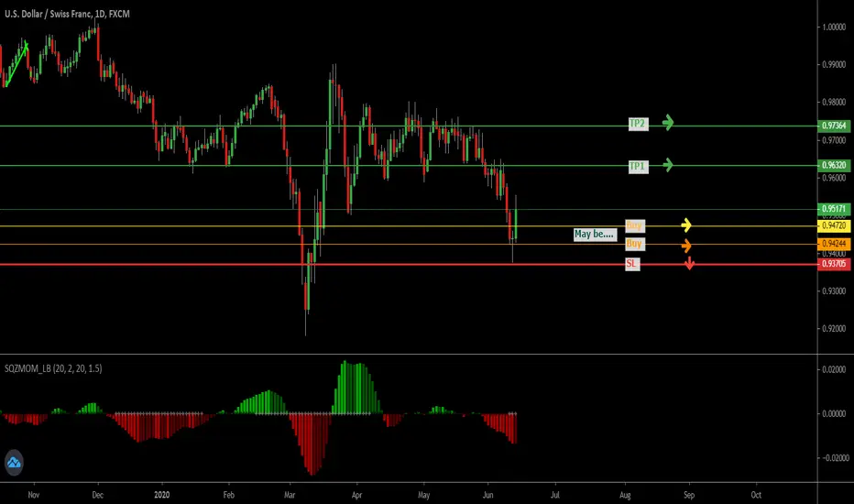Select the upper Buy label on yellow line
This screenshot has height=504, width=854.
pyautogui.click(x=634, y=225)
